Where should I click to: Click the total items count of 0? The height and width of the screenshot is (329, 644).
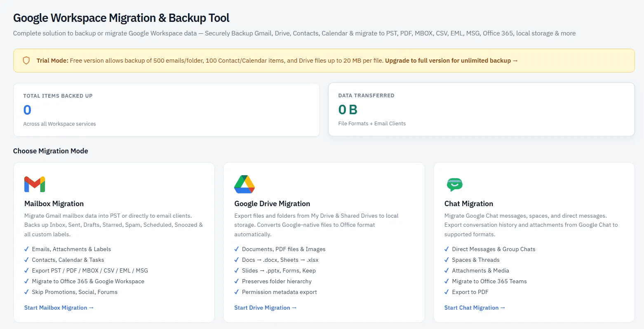(27, 110)
